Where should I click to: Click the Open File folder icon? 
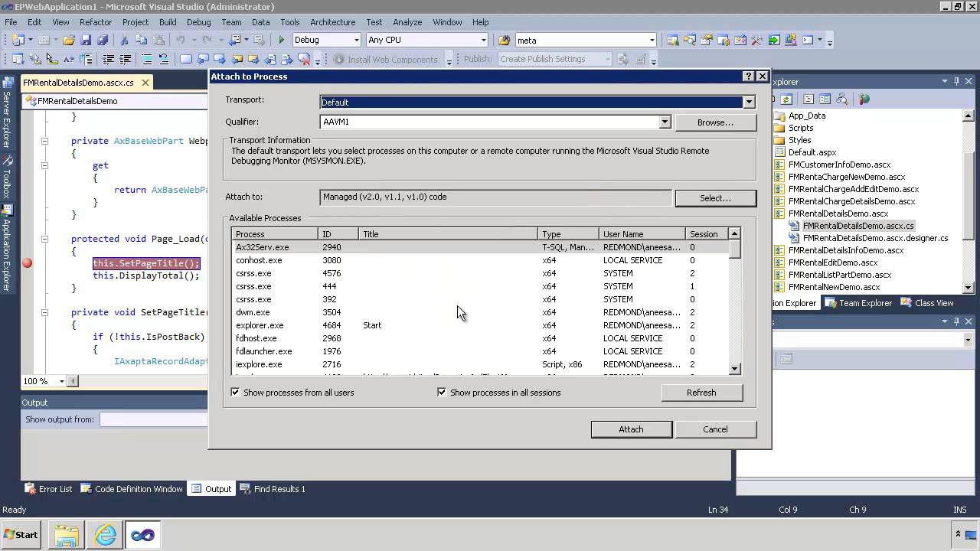coord(69,40)
